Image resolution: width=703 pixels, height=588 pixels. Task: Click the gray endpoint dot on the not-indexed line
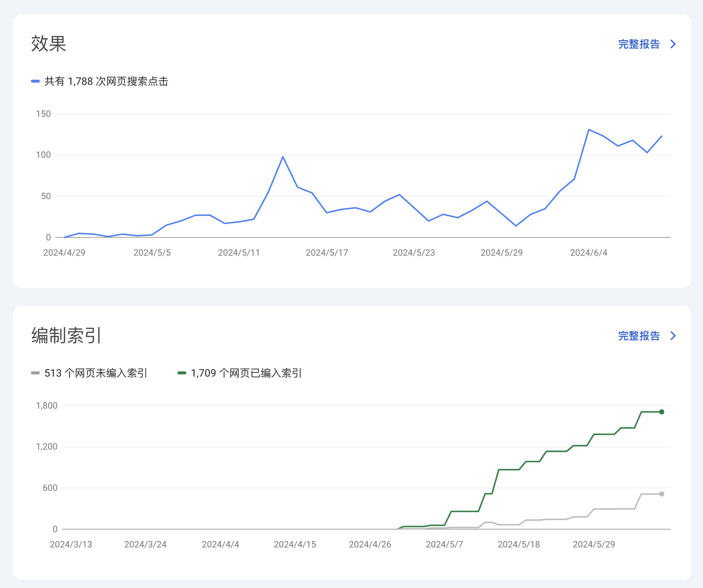pos(662,494)
